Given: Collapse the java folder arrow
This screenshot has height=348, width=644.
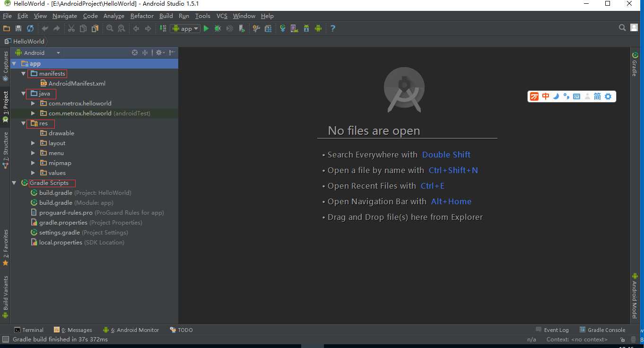Looking at the screenshot, I should (x=24, y=94).
